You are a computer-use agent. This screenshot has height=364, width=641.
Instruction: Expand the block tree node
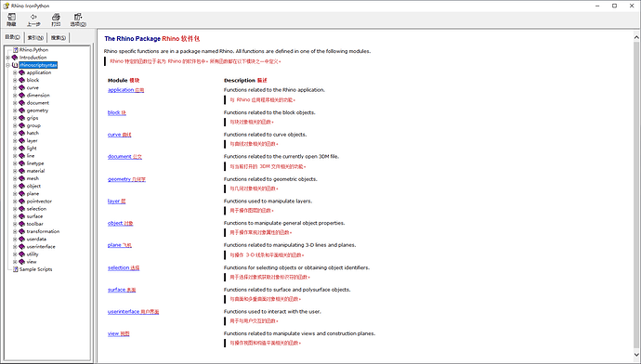tap(15, 80)
